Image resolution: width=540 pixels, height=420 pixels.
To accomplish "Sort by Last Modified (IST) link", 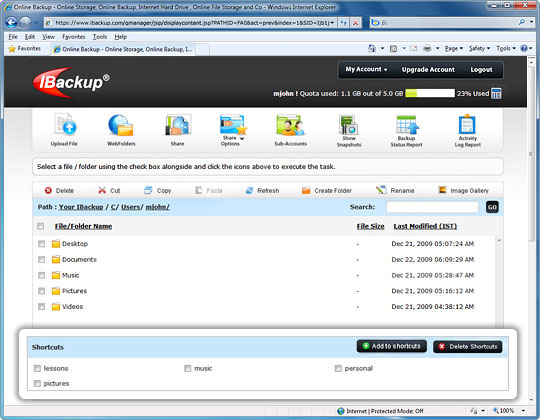I will click(x=425, y=226).
